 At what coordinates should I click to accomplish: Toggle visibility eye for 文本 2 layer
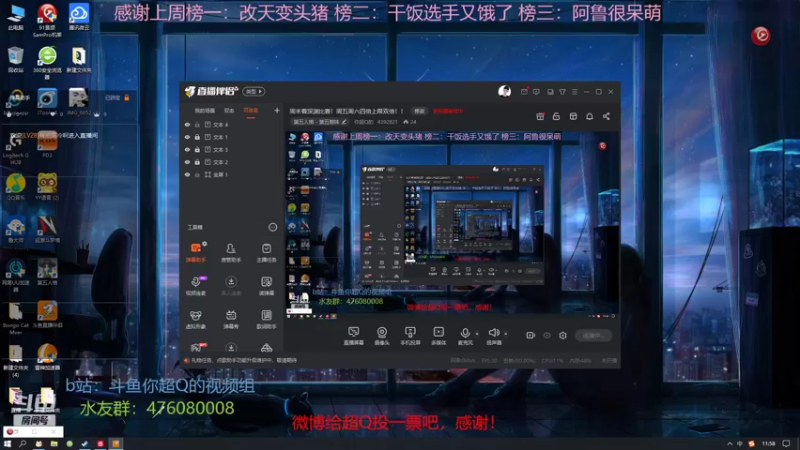point(187,162)
